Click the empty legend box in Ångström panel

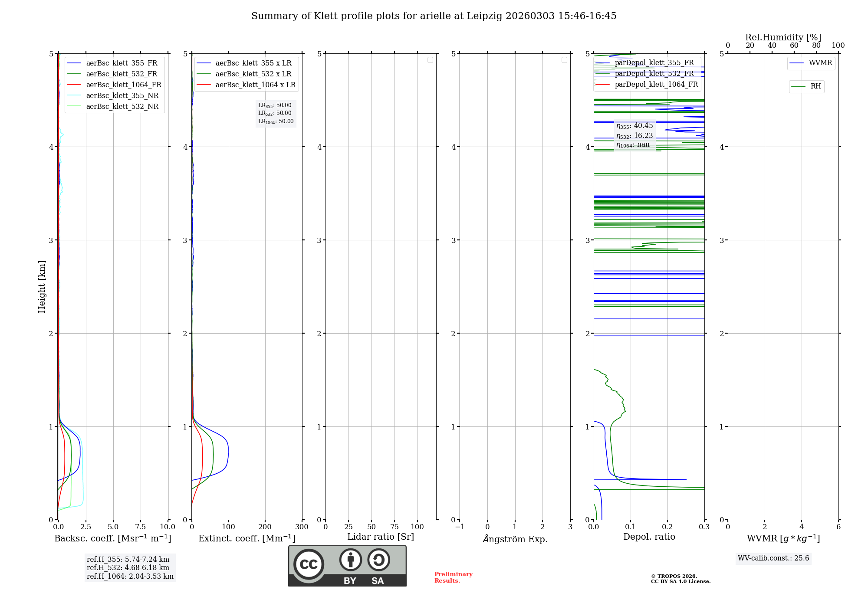[564, 60]
